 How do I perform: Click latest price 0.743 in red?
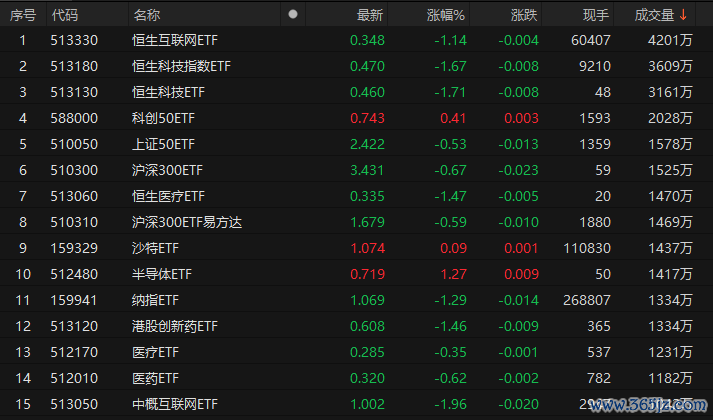367,118
